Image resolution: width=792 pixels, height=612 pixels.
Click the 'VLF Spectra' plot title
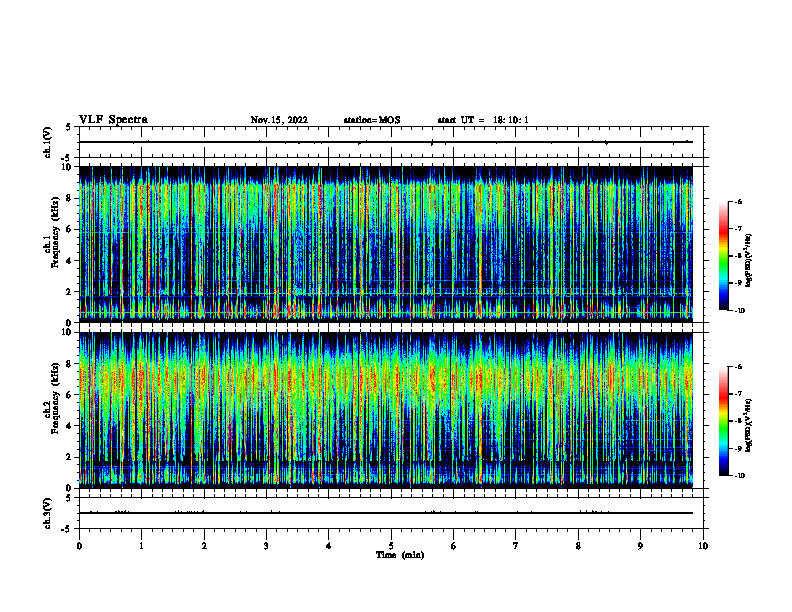[x=113, y=120]
